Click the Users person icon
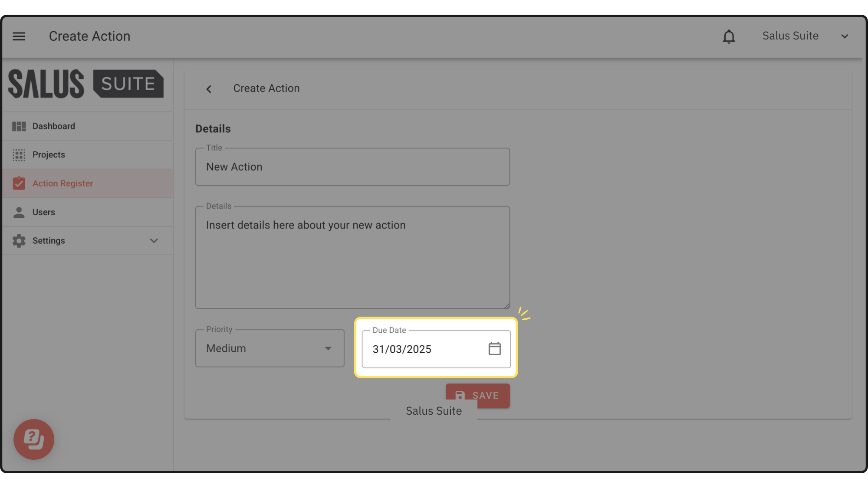The image size is (868, 488). coord(19,212)
